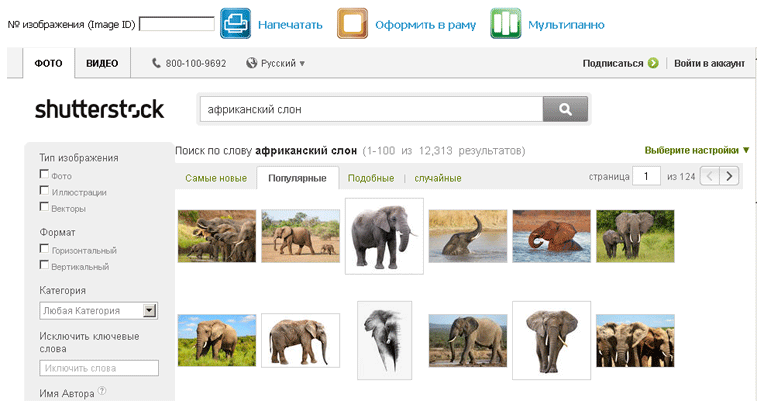The image size is (757, 401).
Task: Click the green multi-panel icon
Action: [x=505, y=23]
